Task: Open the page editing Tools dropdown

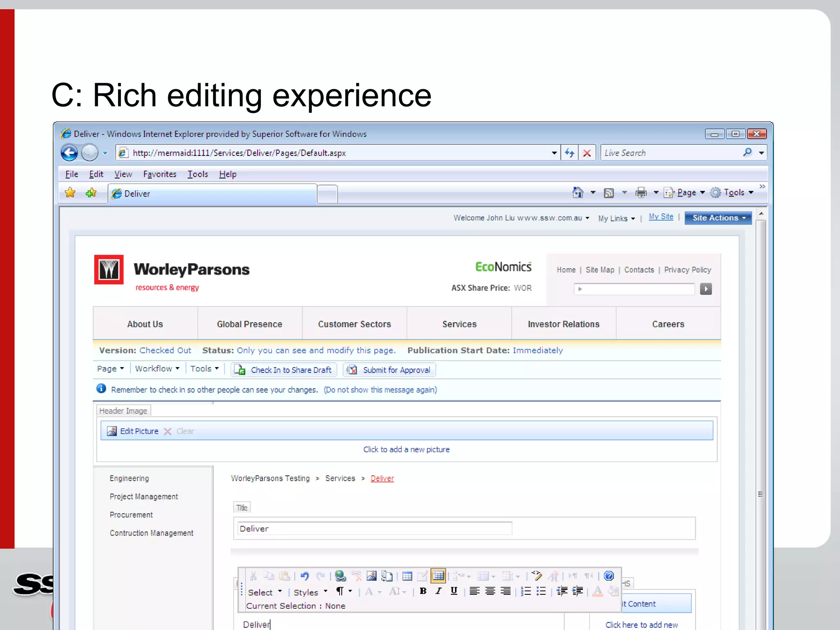Action: (x=204, y=369)
